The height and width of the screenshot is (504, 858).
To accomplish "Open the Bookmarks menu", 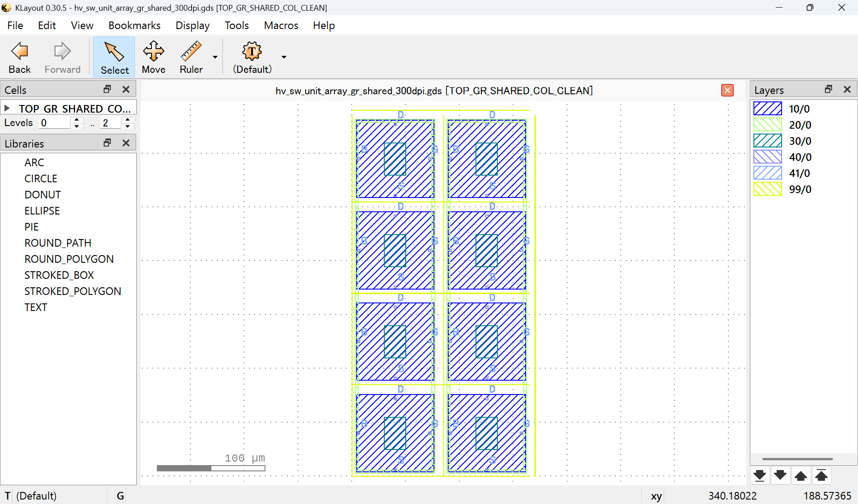I will point(134,25).
